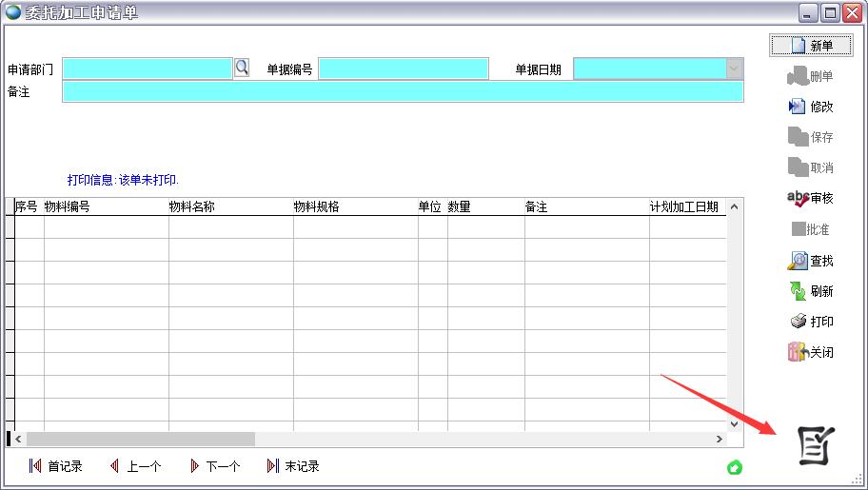868x490 pixels.
Task: Click the 备注 remarks input field
Action: [402, 91]
